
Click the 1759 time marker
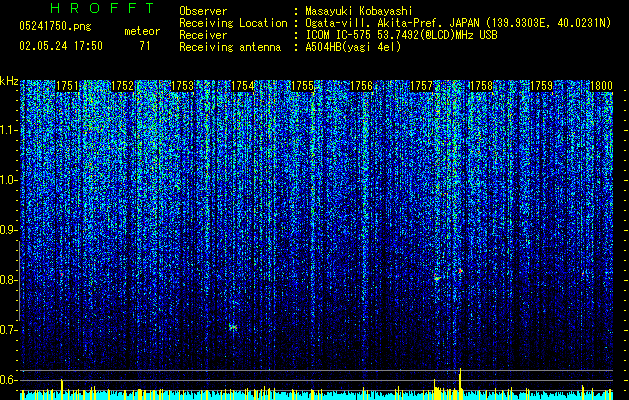(x=542, y=86)
